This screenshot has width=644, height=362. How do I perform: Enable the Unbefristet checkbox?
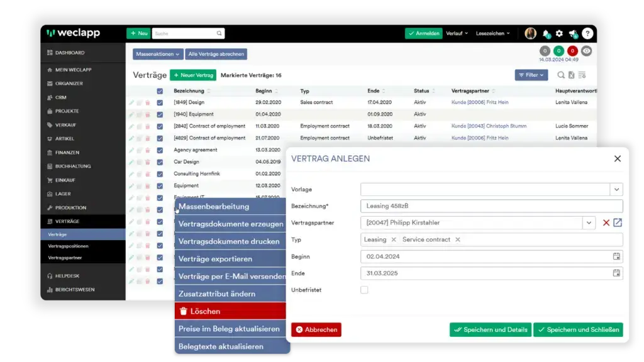click(x=364, y=290)
